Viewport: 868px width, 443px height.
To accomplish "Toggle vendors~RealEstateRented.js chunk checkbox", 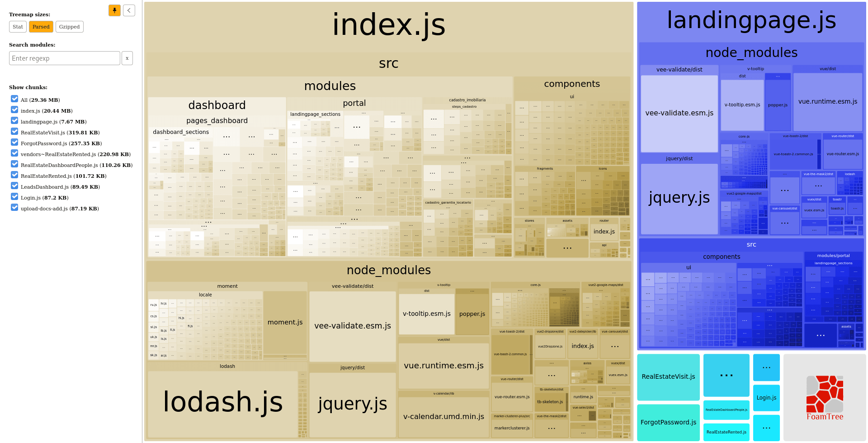I will [14, 153].
